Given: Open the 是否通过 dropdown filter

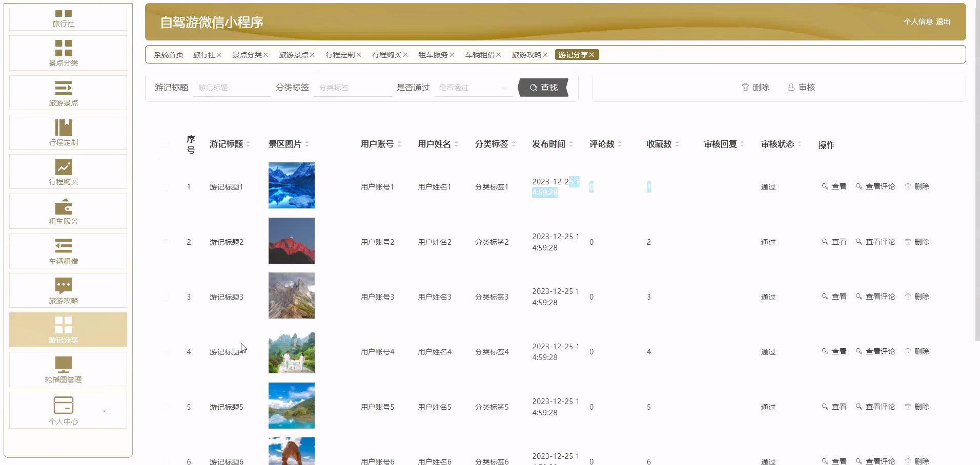Looking at the screenshot, I should [x=473, y=88].
